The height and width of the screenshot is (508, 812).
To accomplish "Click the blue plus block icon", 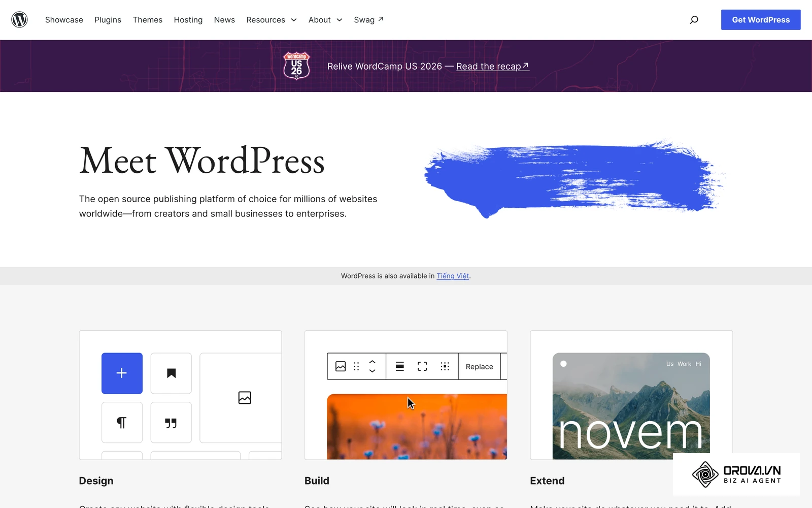I will point(122,373).
